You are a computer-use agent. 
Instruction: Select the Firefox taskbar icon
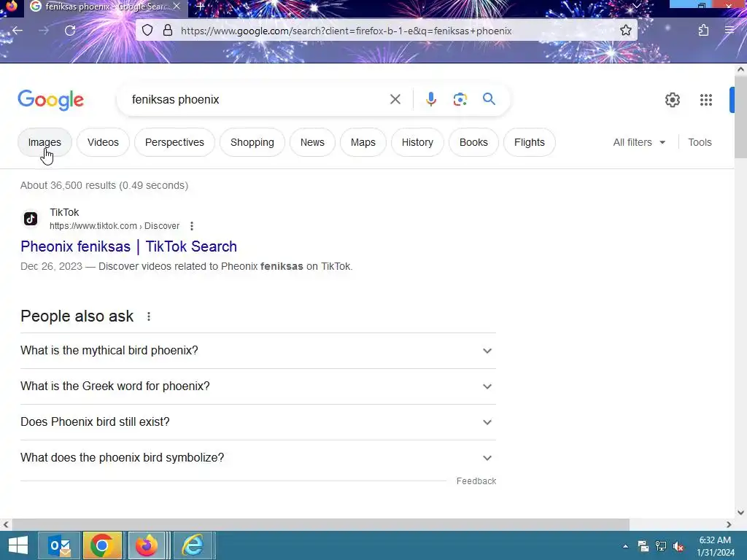pyautogui.click(x=147, y=545)
